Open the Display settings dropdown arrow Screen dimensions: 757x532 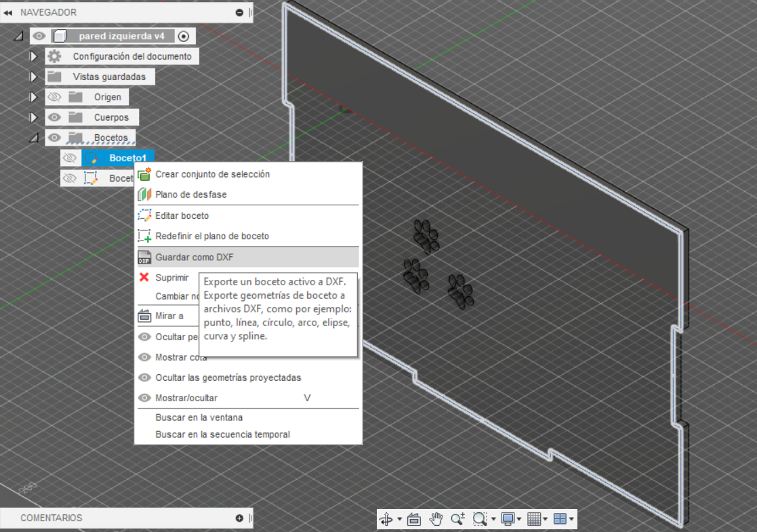[520, 519]
